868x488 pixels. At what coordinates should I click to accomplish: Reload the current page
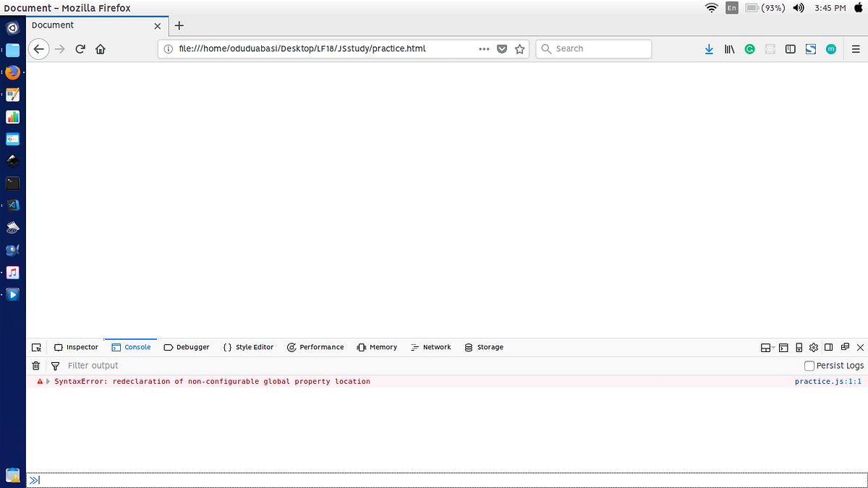(x=80, y=48)
